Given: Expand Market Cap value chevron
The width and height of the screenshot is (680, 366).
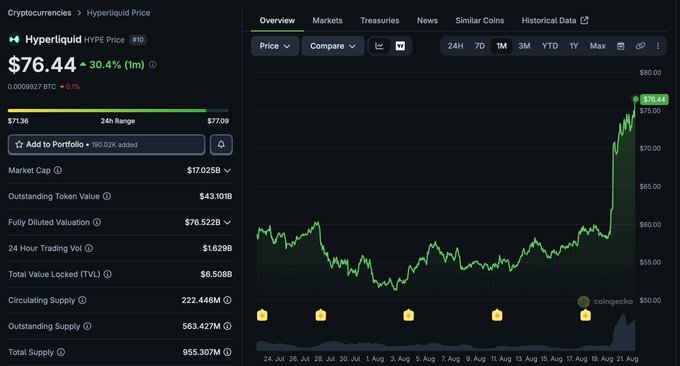Looking at the screenshot, I should [227, 171].
